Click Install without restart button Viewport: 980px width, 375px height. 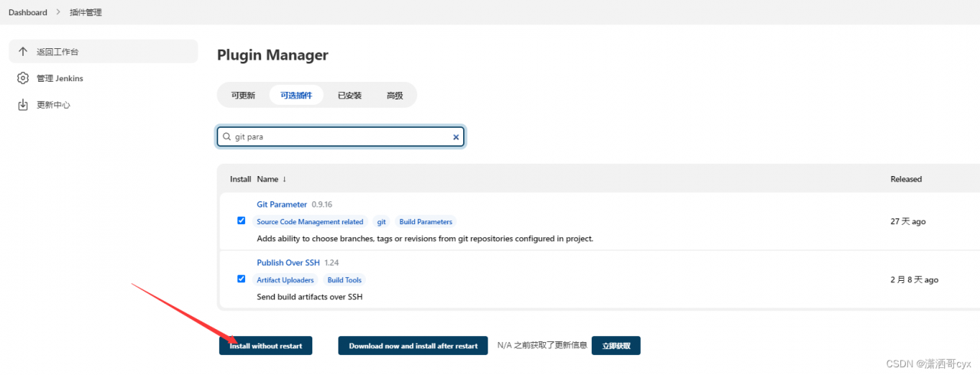pos(266,346)
